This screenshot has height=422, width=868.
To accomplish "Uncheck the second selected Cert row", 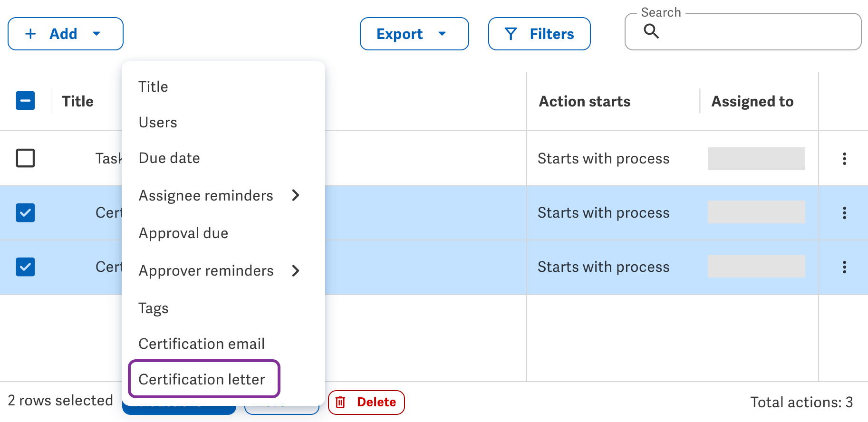I will (25, 267).
